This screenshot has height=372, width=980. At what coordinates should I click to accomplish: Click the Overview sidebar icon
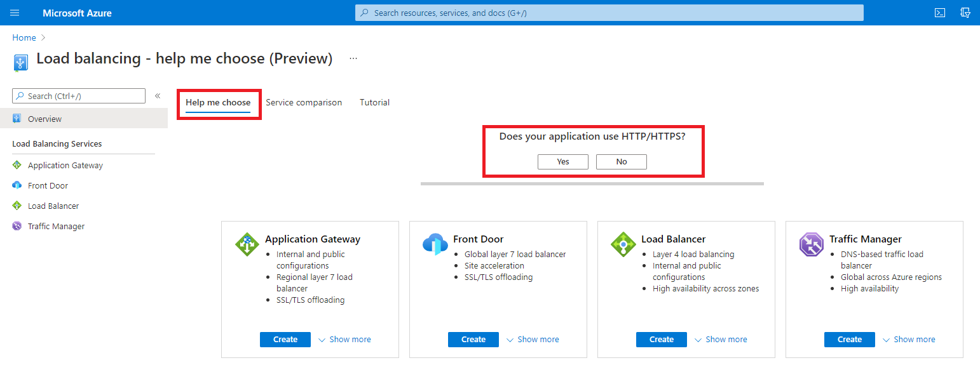coord(17,119)
